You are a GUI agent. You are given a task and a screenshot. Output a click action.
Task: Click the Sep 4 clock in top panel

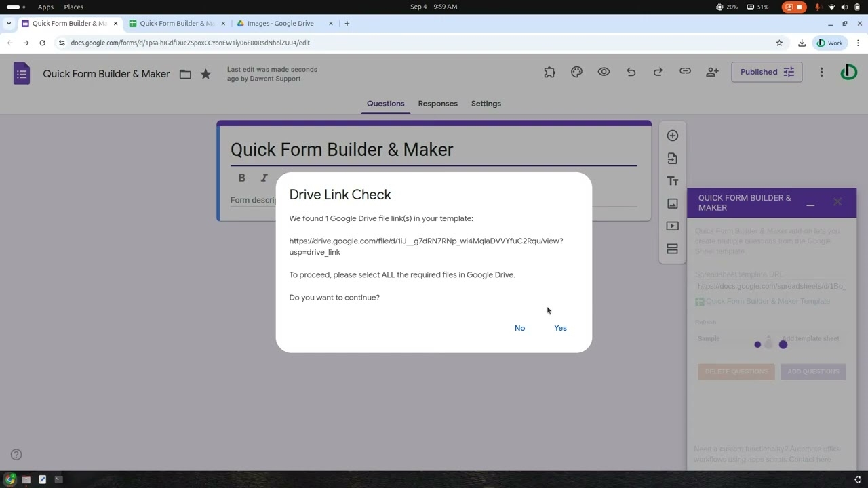433,7
